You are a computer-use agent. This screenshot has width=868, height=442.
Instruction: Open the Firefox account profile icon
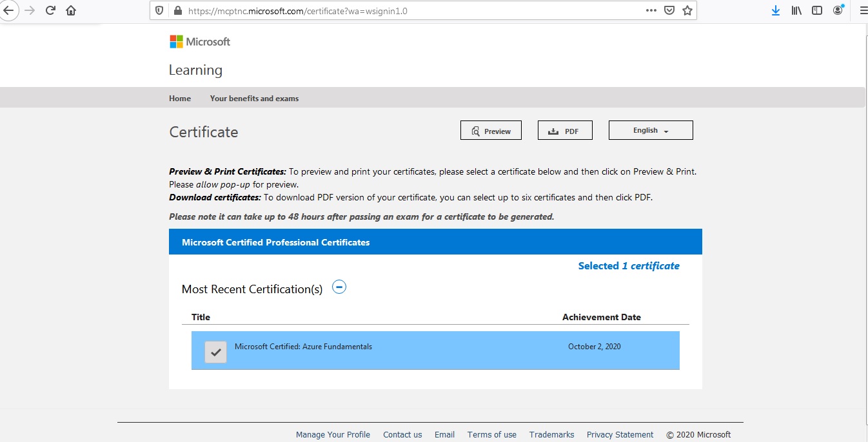[838, 10]
